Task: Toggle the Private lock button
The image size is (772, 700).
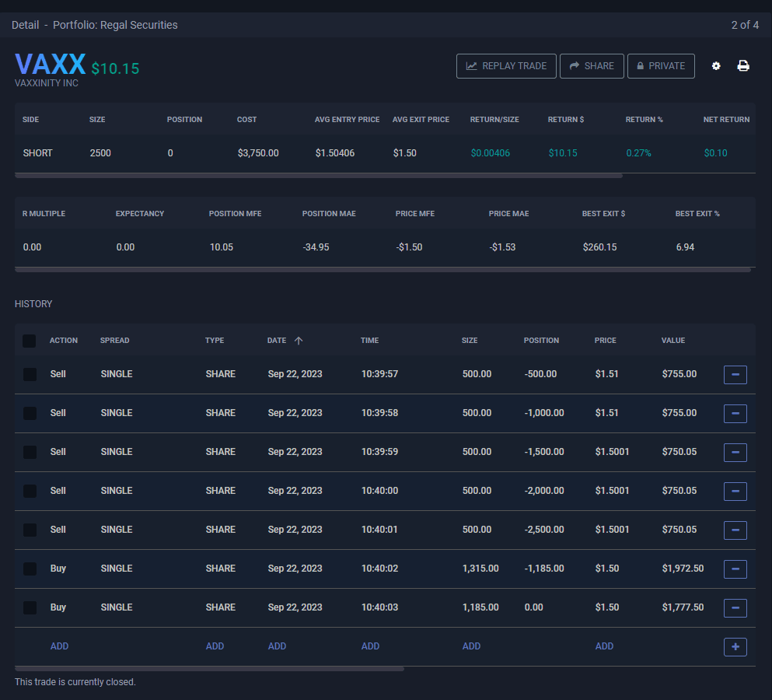Action: (x=661, y=66)
